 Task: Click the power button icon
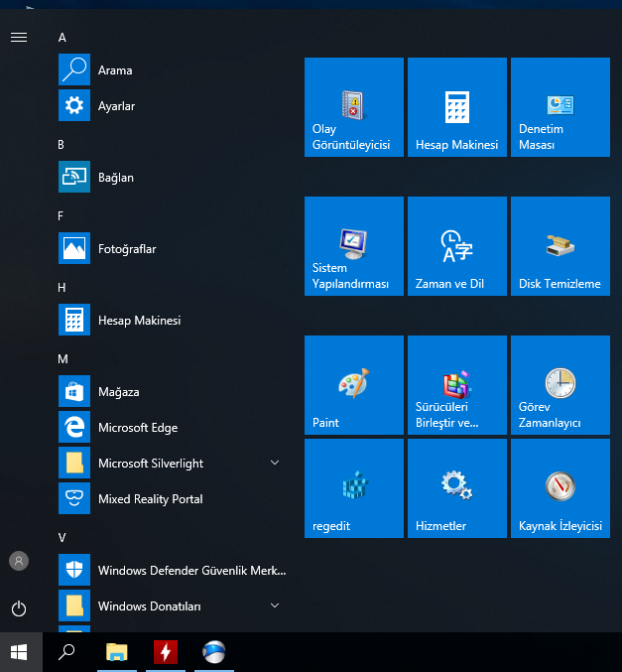tap(19, 608)
